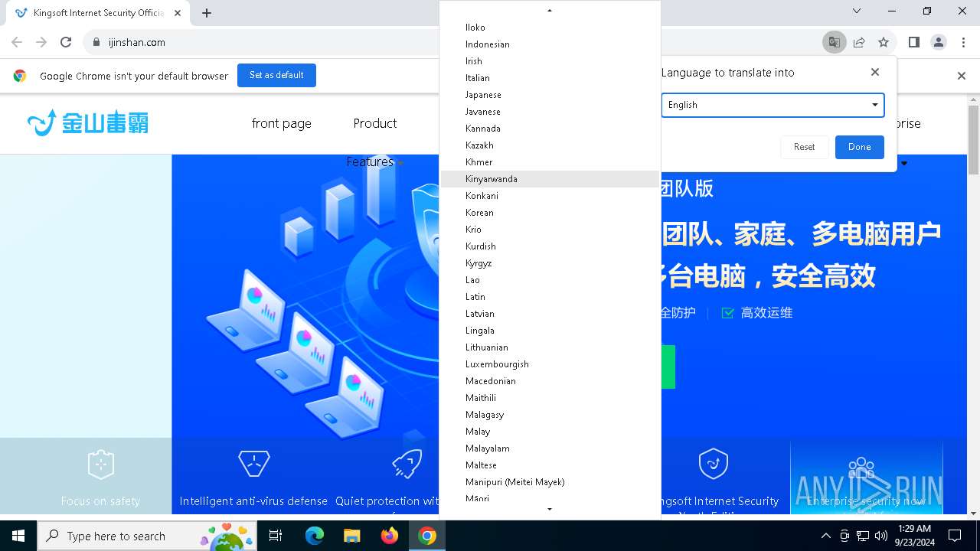This screenshot has width=980, height=551.
Task: Open the Chrome profile avatar menu
Action: coord(939,42)
